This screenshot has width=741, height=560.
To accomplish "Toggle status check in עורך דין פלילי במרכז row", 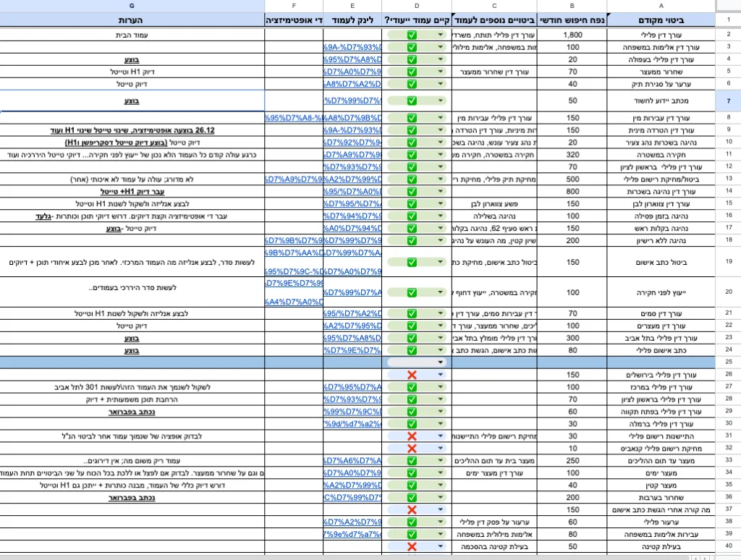I will tap(412, 388).
